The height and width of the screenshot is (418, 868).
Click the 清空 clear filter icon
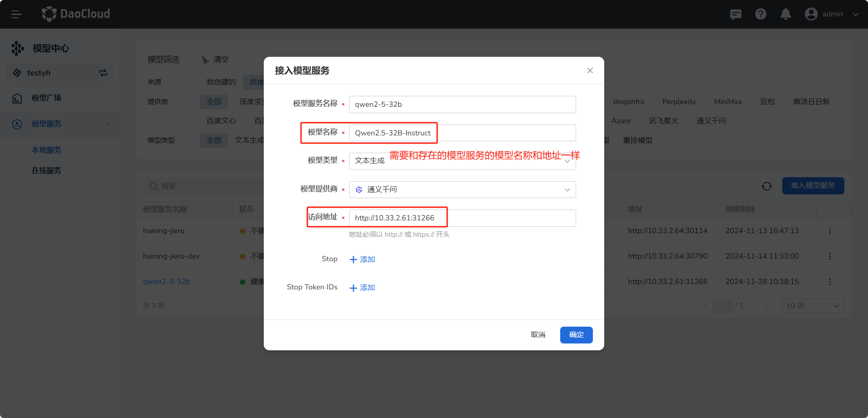206,60
